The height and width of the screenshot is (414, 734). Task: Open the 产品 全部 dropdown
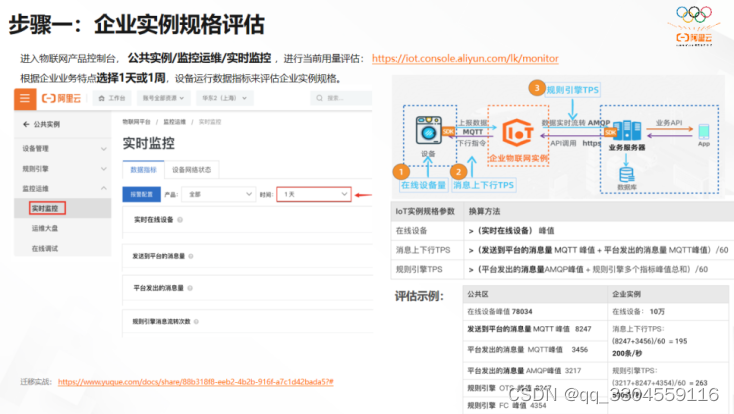[218, 194]
